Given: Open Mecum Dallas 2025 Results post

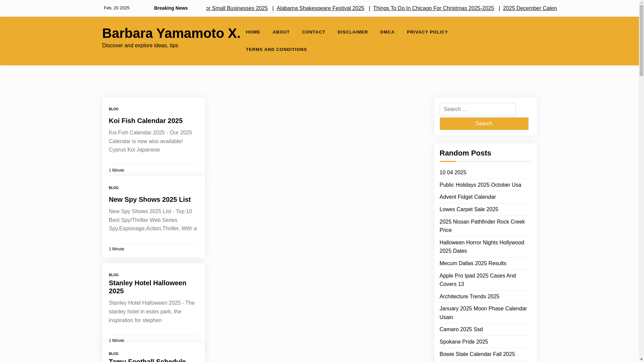Looking at the screenshot, I should [x=473, y=263].
